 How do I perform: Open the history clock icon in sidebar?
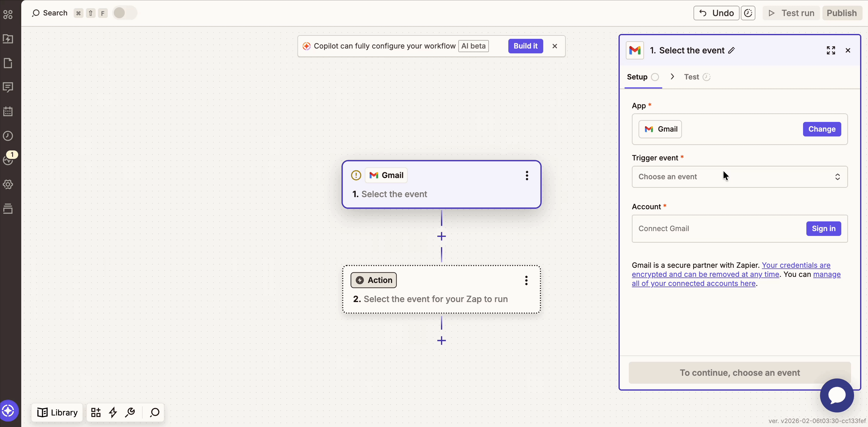tap(8, 136)
